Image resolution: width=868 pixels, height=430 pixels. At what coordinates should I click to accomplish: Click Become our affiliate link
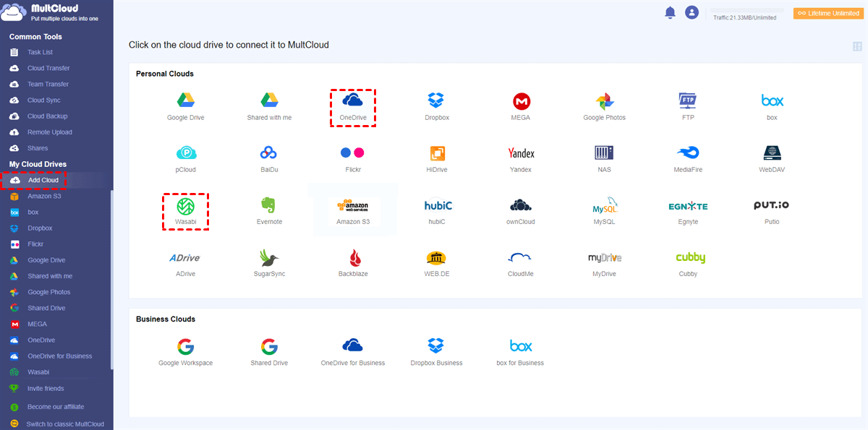55,406
